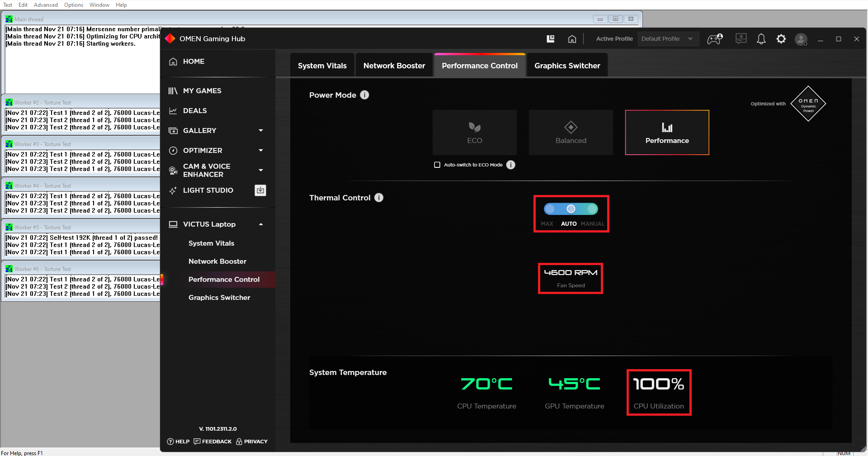
Task: Open the Help menu in Prime95
Action: click(121, 5)
